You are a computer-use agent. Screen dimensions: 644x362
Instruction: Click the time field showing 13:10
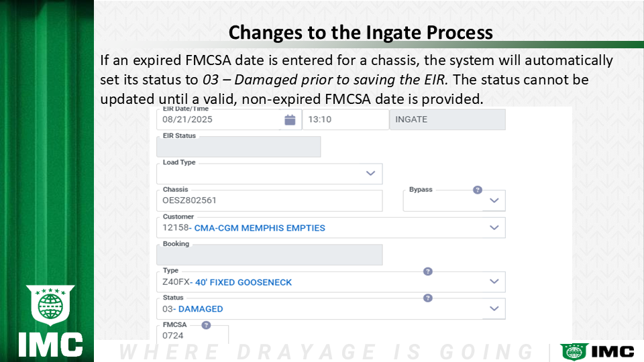(344, 120)
